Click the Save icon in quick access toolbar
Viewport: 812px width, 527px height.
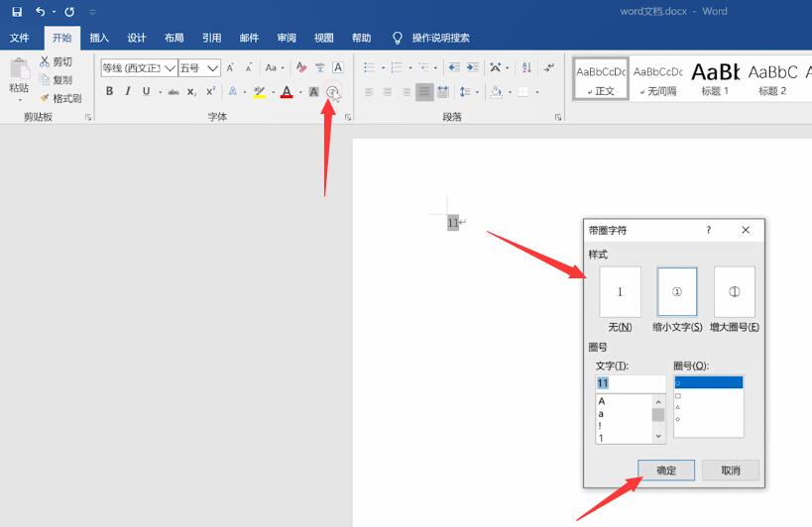(x=17, y=11)
